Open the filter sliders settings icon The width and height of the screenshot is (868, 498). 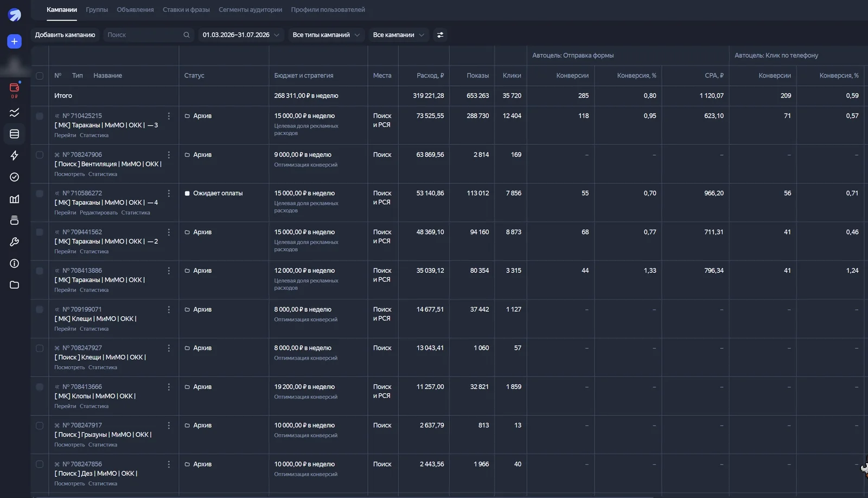pyautogui.click(x=440, y=35)
